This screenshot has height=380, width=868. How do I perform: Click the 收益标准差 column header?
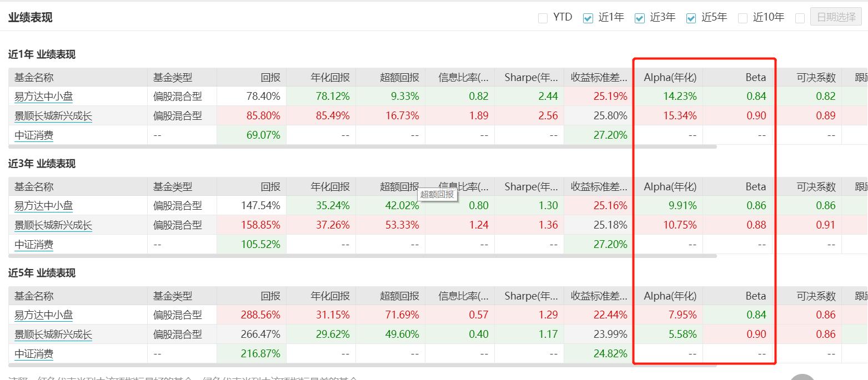[598, 77]
